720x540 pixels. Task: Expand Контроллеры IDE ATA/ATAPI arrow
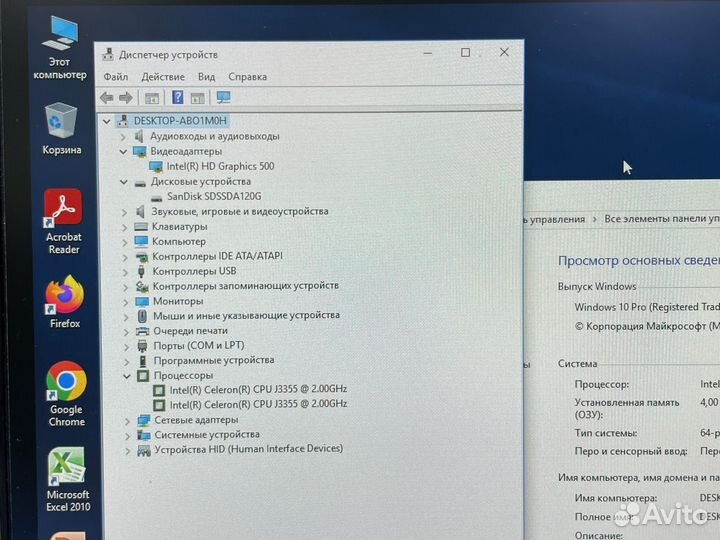(x=124, y=257)
